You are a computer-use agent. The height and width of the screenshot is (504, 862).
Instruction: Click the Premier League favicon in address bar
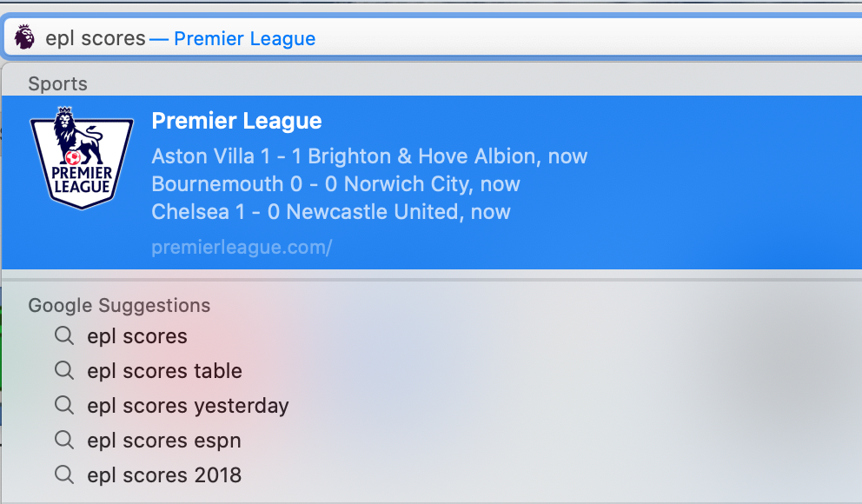coord(24,37)
